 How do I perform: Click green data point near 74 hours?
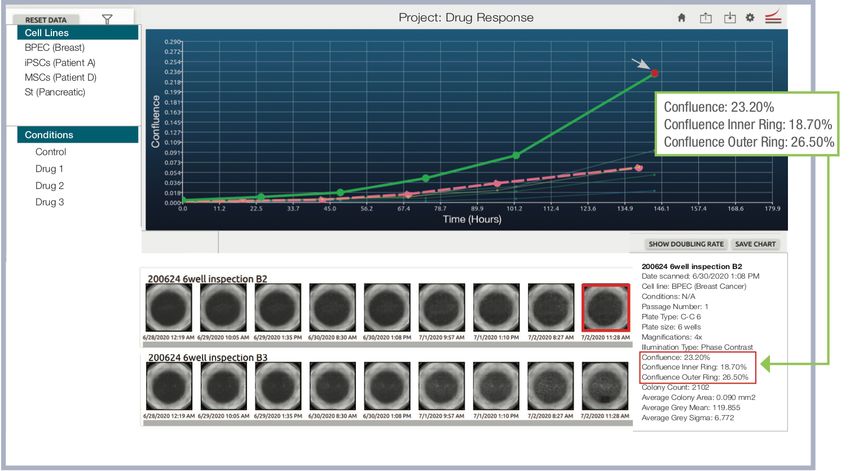tap(426, 178)
